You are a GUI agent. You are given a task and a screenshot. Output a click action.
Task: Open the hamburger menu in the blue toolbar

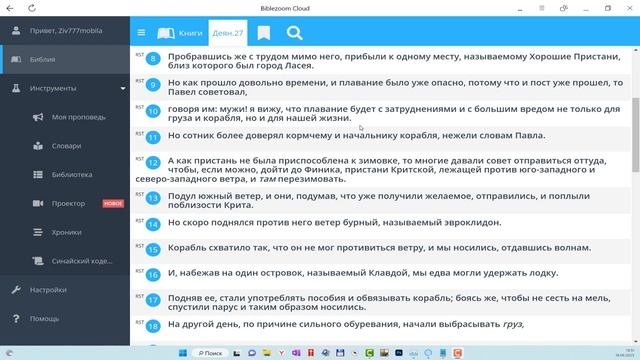tap(141, 33)
